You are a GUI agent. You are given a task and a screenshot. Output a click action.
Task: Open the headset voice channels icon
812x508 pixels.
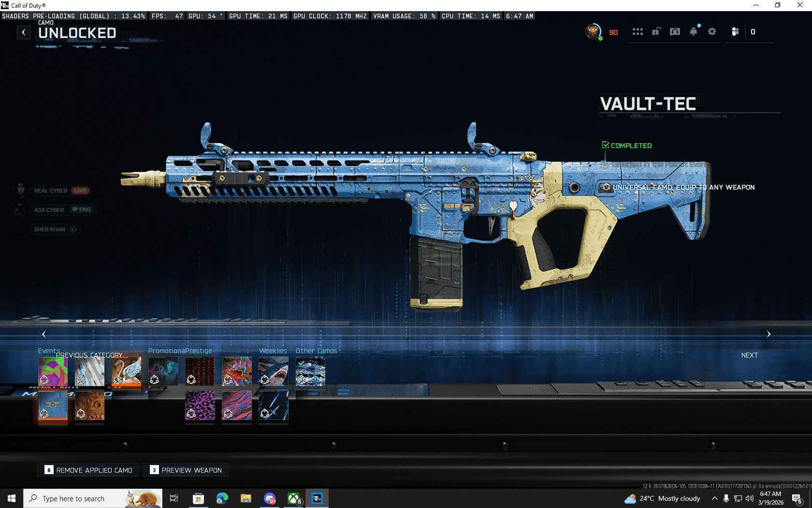click(675, 31)
